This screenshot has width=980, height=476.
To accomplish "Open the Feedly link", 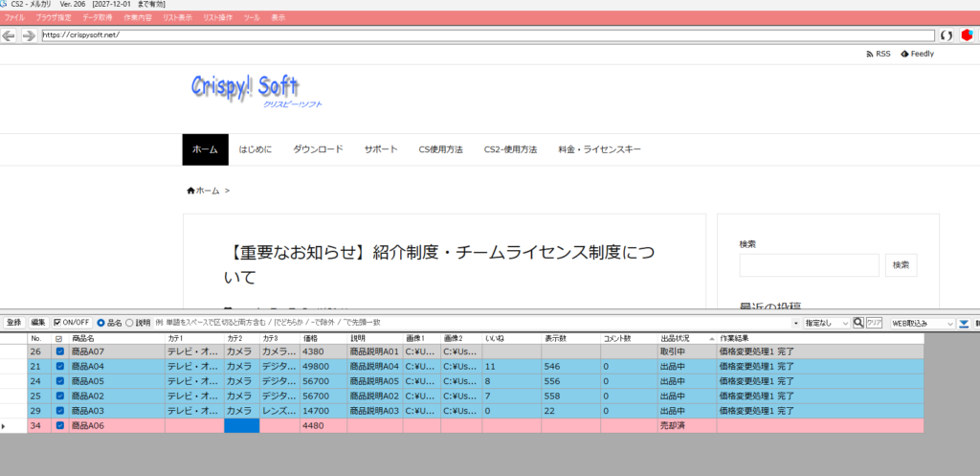I will pos(918,54).
